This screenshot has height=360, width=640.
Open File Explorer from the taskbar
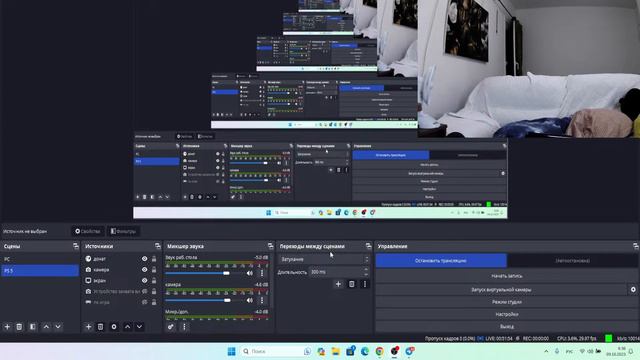click(x=336, y=351)
